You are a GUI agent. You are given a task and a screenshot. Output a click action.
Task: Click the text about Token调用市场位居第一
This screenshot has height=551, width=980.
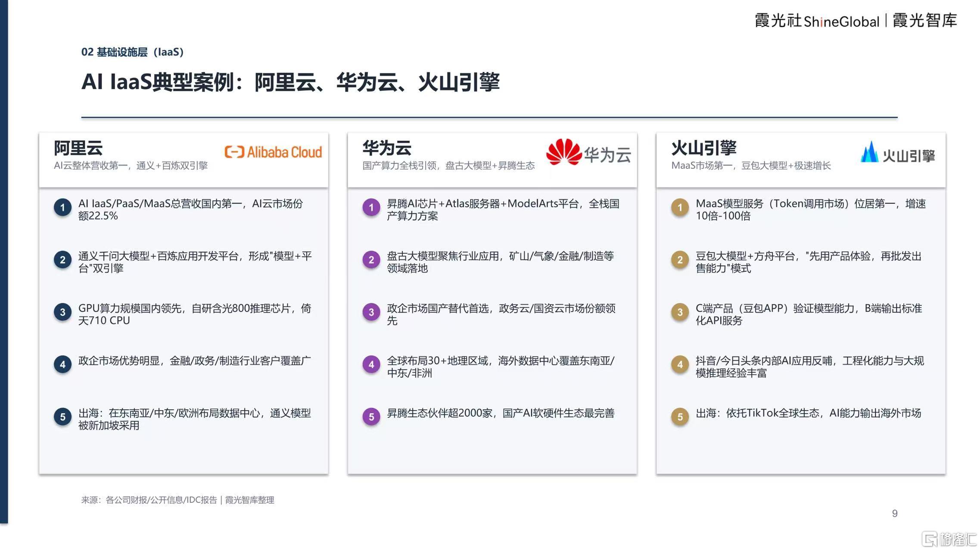tap(811, 210)
